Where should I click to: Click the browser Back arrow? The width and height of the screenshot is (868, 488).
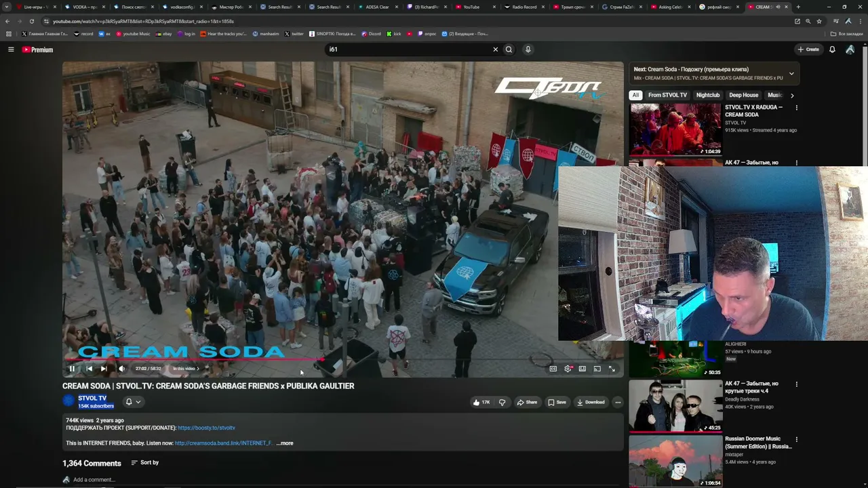(x=7, y=21)
